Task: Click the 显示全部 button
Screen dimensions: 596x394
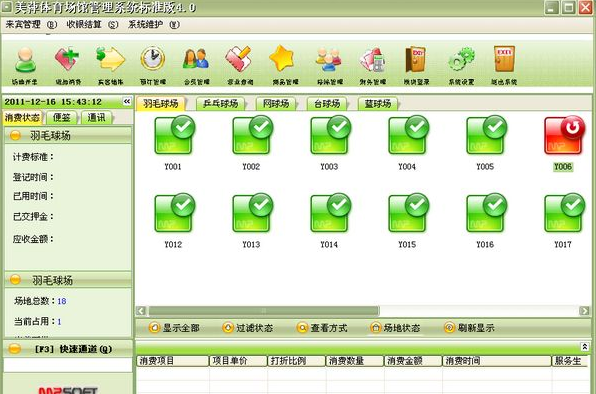Action: coord(174,328)
